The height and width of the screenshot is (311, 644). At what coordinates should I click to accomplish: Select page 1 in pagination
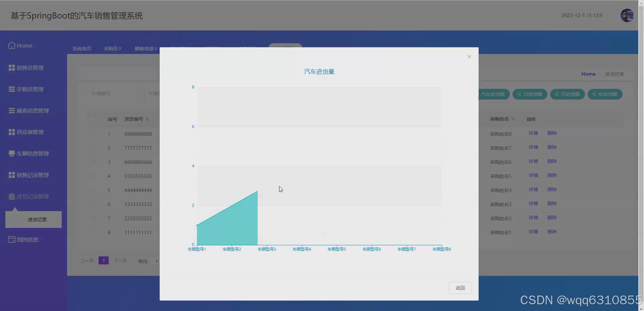point(104,260)
